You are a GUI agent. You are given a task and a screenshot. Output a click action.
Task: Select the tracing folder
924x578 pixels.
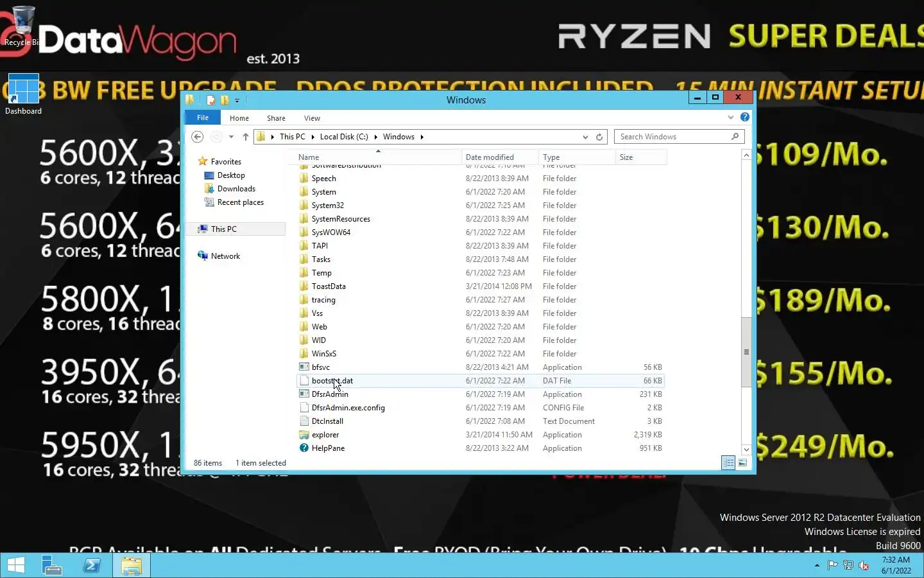click(x=323, y=300)
